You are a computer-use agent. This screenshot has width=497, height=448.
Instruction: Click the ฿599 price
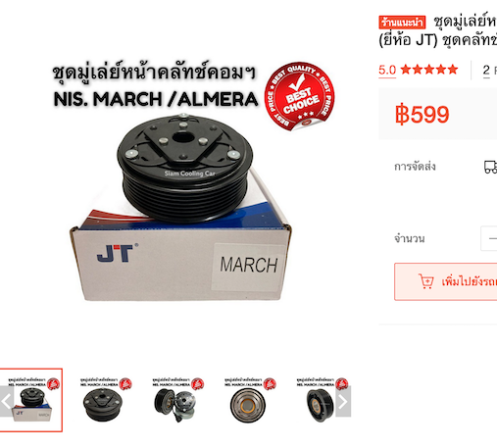click(422, 115)
